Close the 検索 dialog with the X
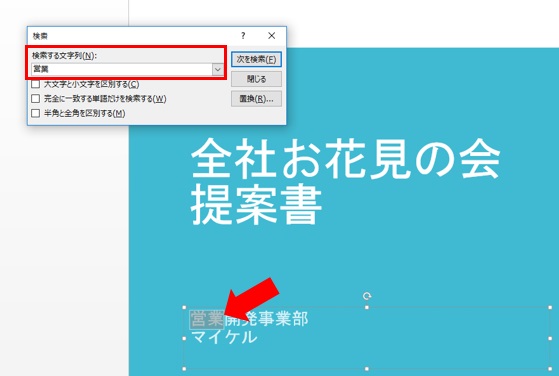Screen dimensions: 559x376 [271, 36]
